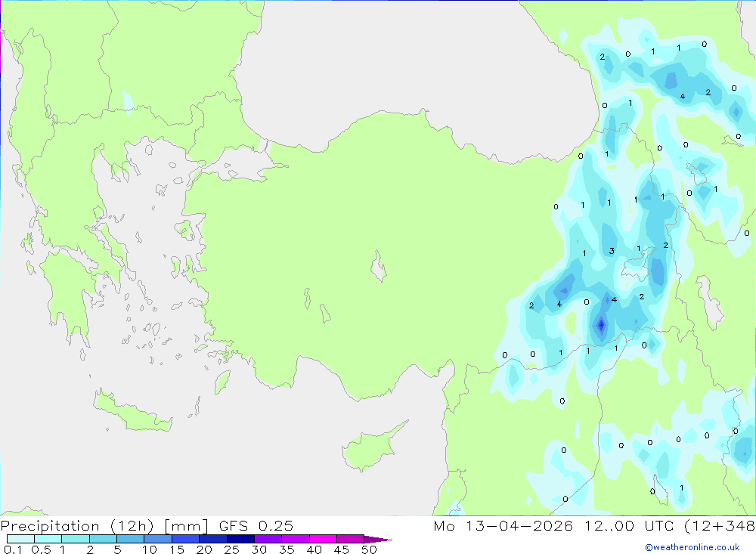Open the ©weatheronline.co.uk link
Screen dimensions: 756x554
tap(692, 547)
